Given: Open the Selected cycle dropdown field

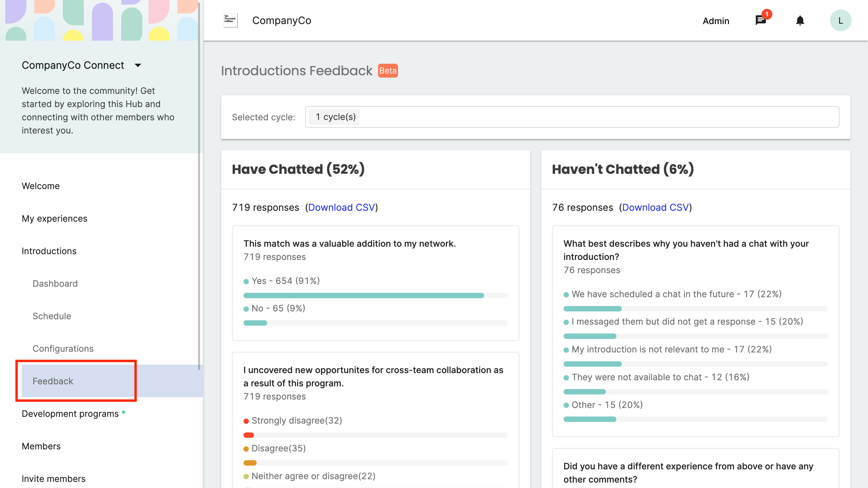Looking at the screenshot, I should coord(572,117).
